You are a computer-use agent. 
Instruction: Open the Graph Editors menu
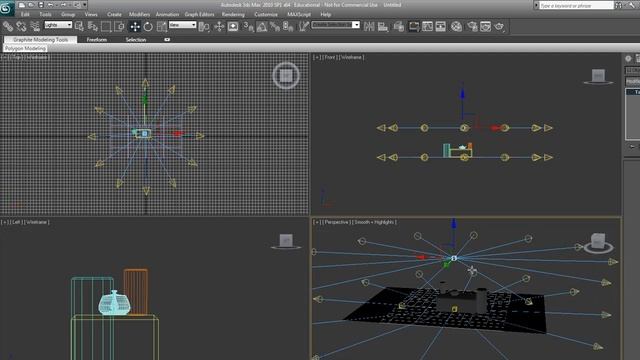pos(199,14)
